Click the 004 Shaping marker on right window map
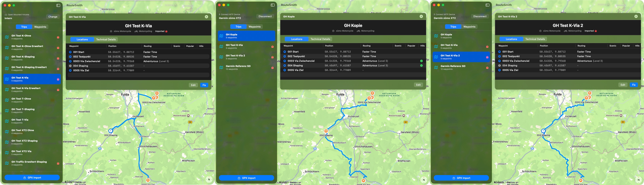644x185 pixels. tap(543, 131)
